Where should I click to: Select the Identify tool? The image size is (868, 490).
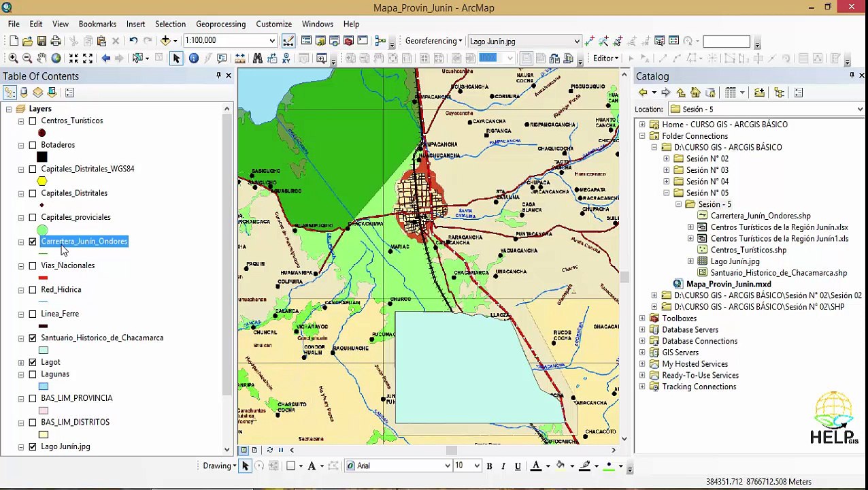tap(194, 59)
